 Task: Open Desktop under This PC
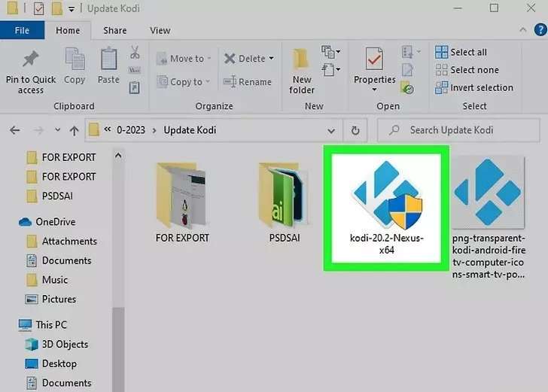pyautogui.click(x=51, y=363)
